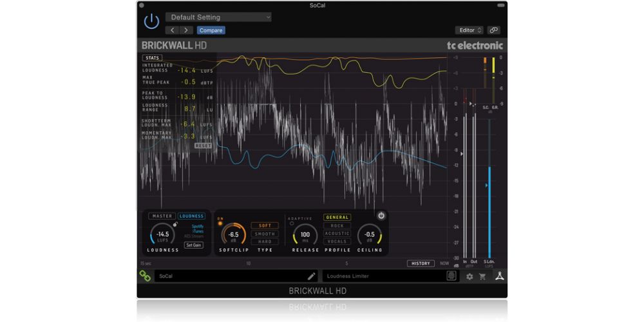The width and height of the screenshot is (644, 322).
Task: Toggle the limiter section power button
Action: 381,215
